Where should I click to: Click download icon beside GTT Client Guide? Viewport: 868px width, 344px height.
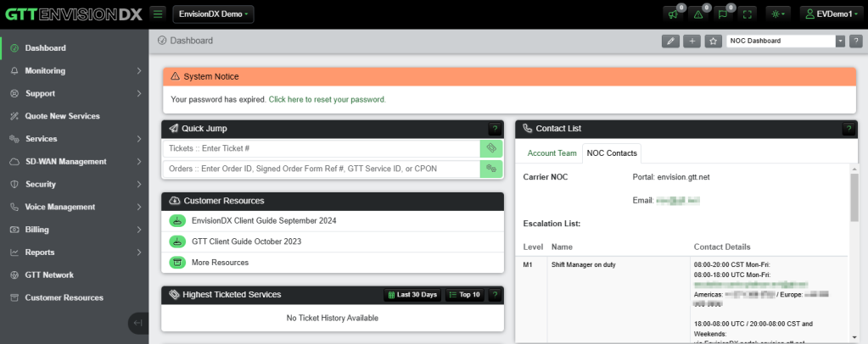tap(177, 241)
